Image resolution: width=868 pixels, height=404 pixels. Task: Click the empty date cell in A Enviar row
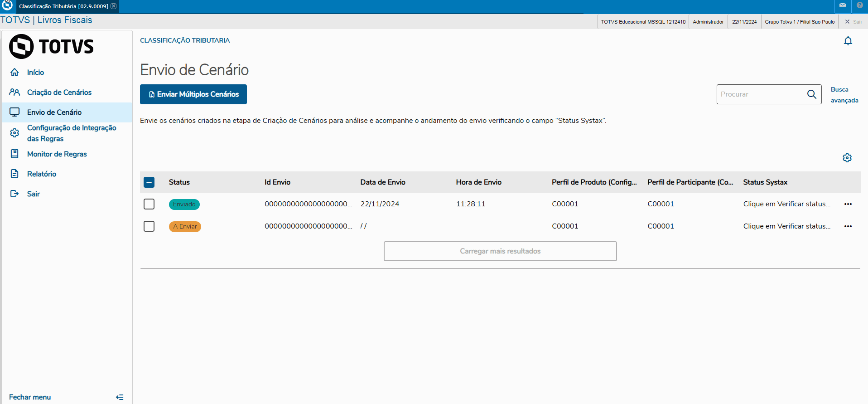click(364, 226)
